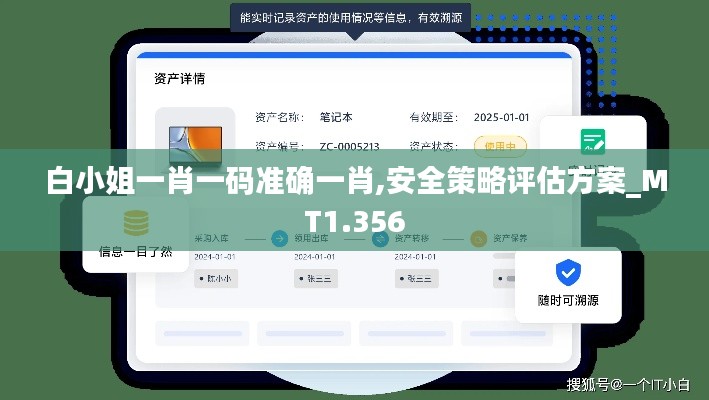This screenshot has height=400, width=709.
Task: Click the 张三三 chip under 领用出库
Action: click(312, 279)
